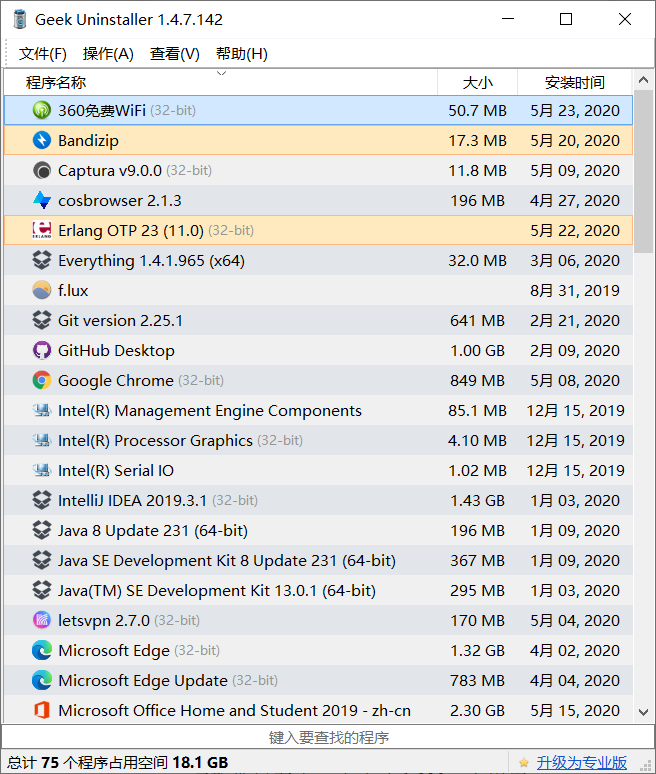The image size is (656, 774).
Task: Click the Google Chrome icon
Action: click(42, 380)
